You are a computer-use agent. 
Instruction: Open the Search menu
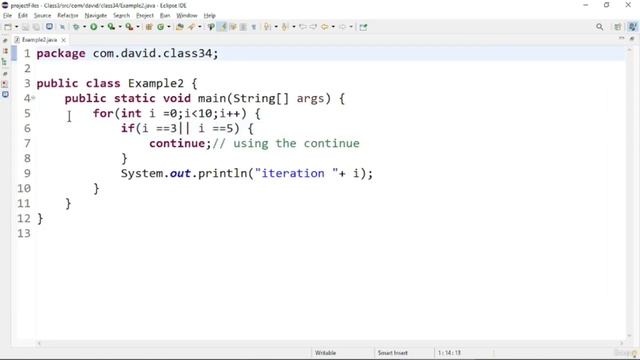tap(121, 16)
